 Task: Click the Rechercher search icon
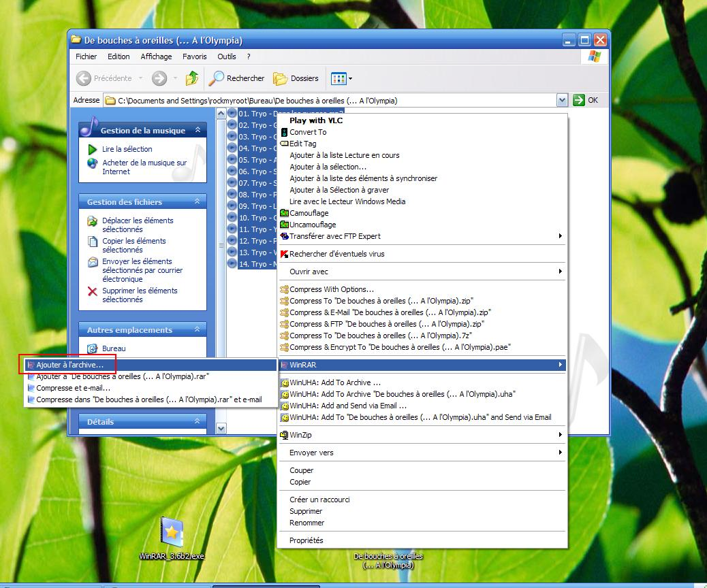(x=217, y=78)
